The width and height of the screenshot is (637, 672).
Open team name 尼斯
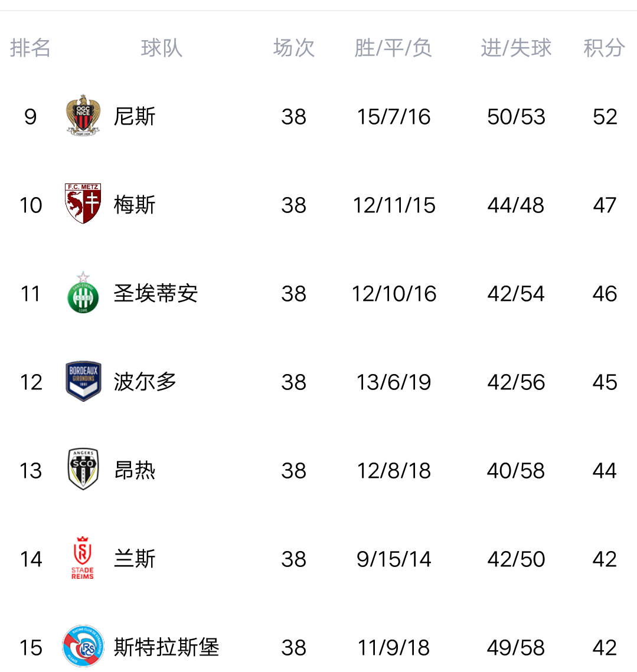coord(135,116)
